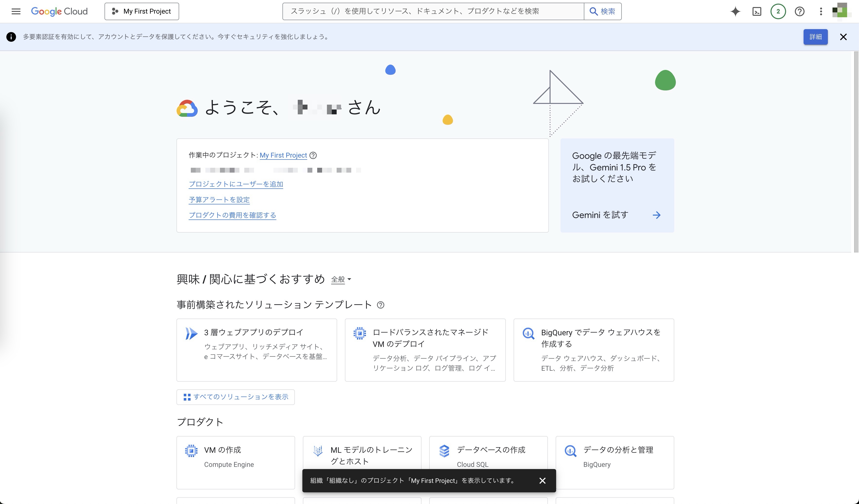Open the navigation hamburger menu
This screenshot has height=504, width=859.
click(x=16, y=11)
